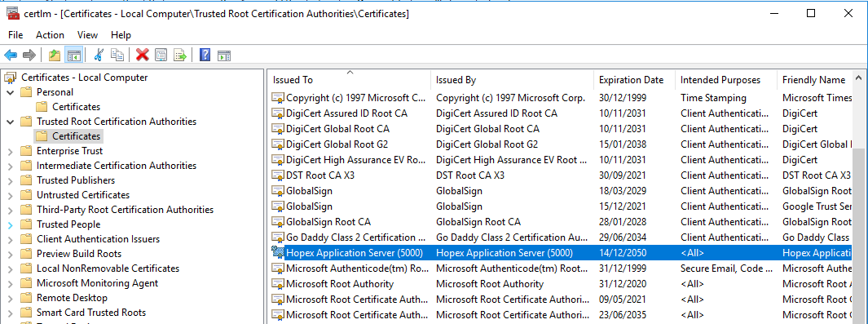Expand the Trusted People folder
Image resolution: width=868 pixels, height=324 pixels.
11,225
